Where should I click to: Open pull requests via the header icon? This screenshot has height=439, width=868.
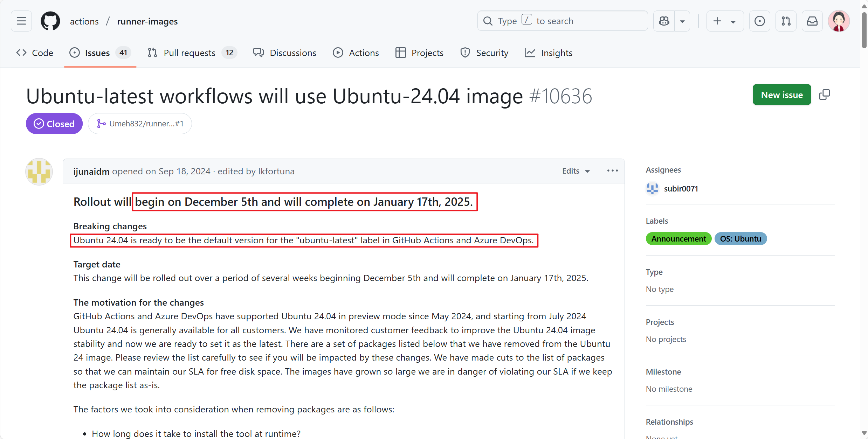coord(786,21)
